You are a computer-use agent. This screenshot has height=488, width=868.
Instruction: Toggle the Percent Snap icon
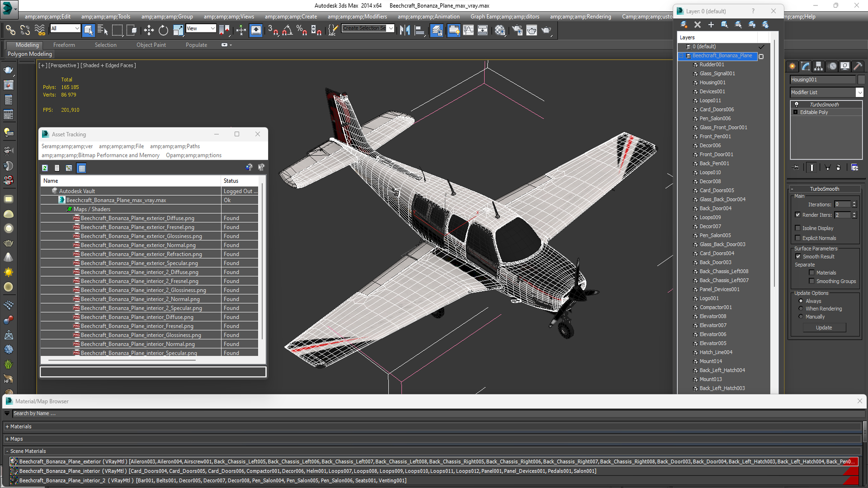point(302,30)
